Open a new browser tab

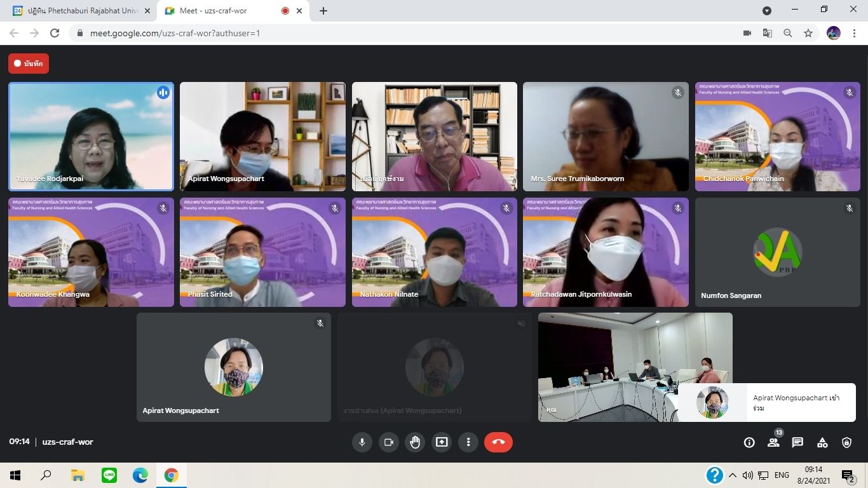(323, 11)
